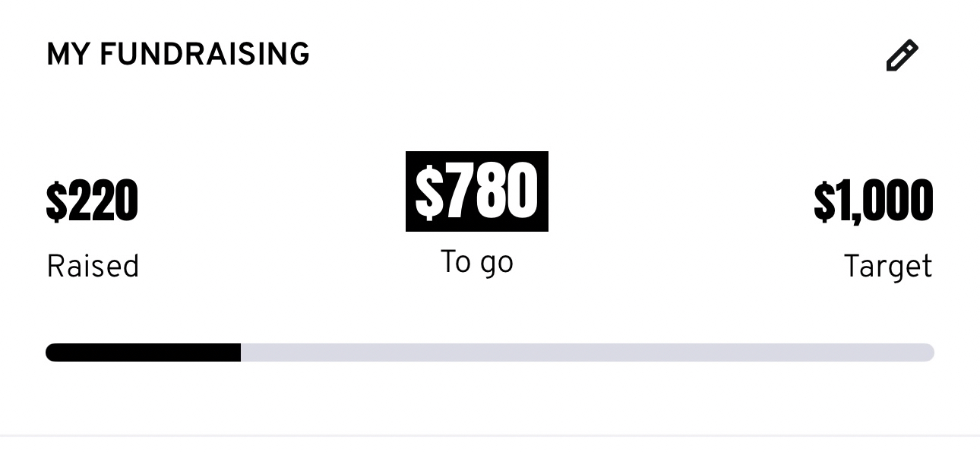Viewport: 980px width, 452px height.
Task: Click the $220 raised amount
Action: [92, 201]
